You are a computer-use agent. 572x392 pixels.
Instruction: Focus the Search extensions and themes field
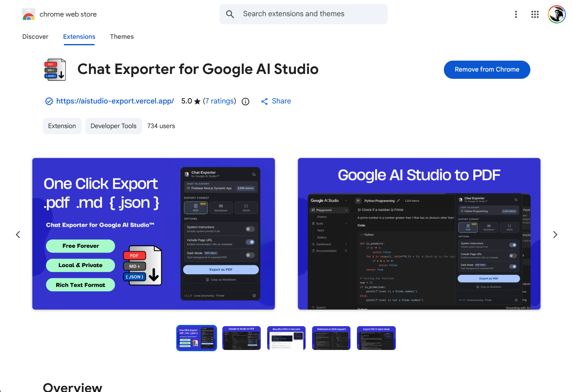click(x=304, y=14)
